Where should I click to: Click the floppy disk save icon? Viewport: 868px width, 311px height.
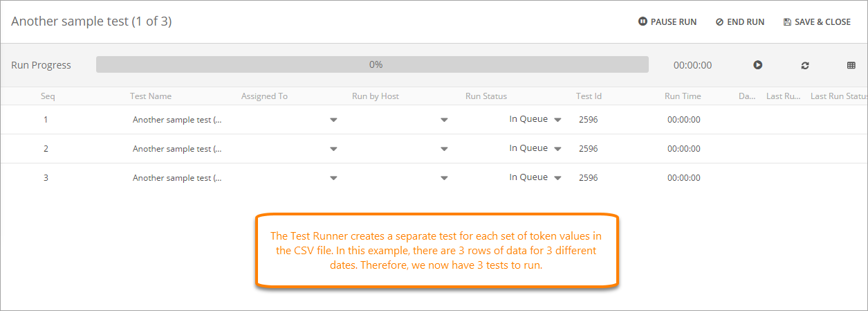tap(787, 22)
